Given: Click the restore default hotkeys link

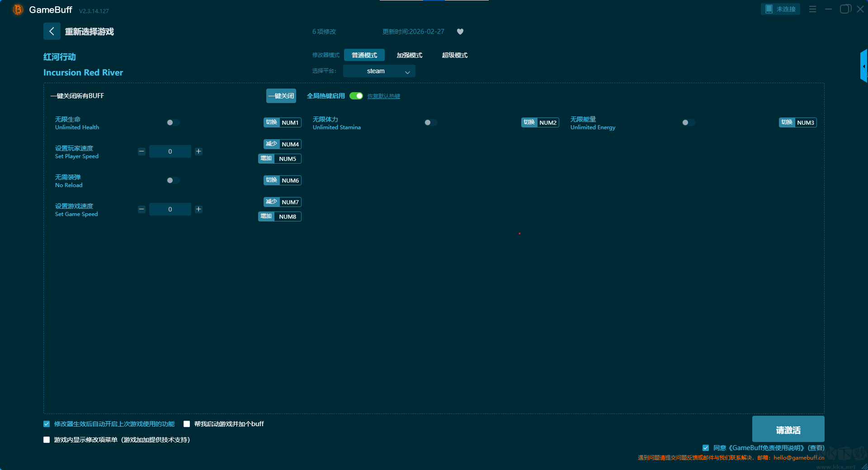Looking at the screenshot, I should (x=383, y=96).
